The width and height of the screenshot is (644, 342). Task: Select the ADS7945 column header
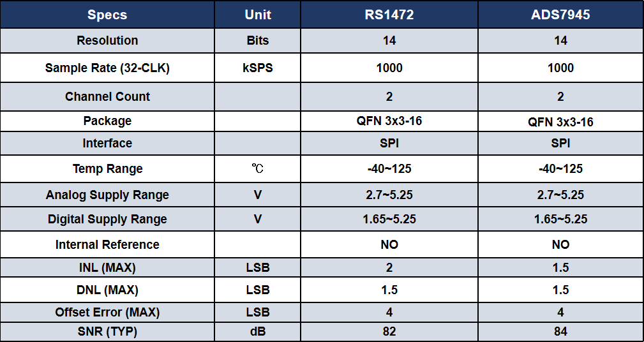tap(560, 15)
